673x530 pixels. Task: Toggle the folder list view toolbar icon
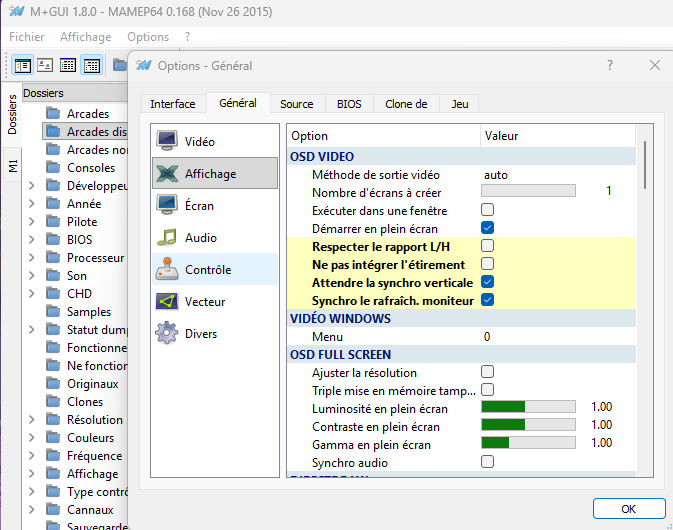pyautogui.click(x=23, y=65)
